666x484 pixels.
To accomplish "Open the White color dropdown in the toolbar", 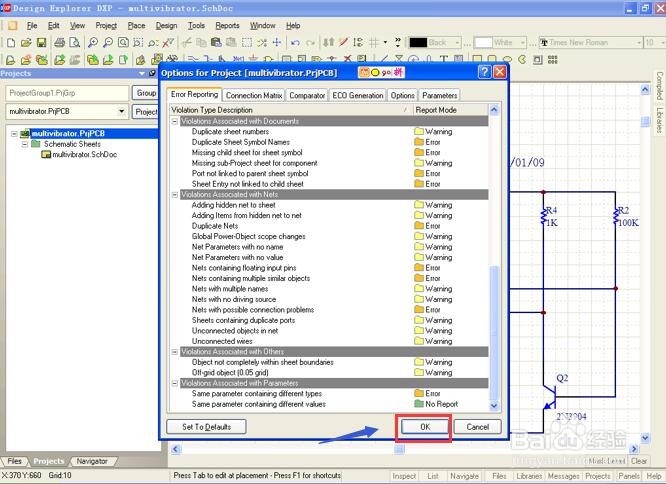I will point(522,42).
